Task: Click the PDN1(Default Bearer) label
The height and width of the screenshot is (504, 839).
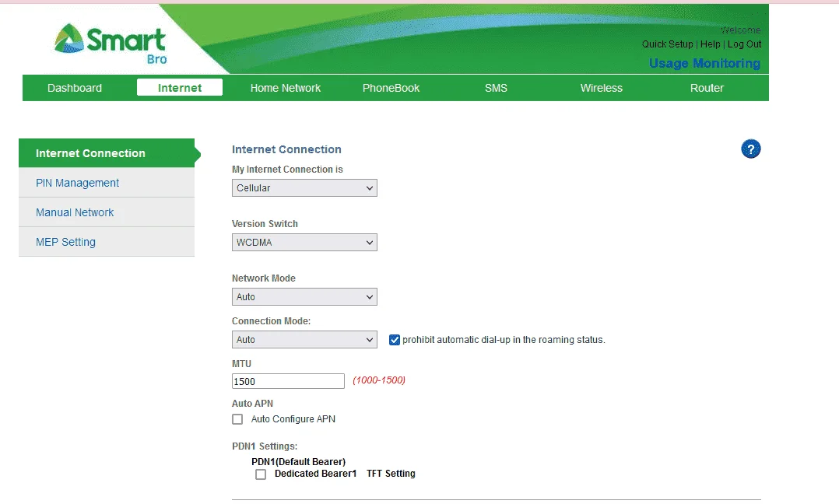Action: click(299, 462)
